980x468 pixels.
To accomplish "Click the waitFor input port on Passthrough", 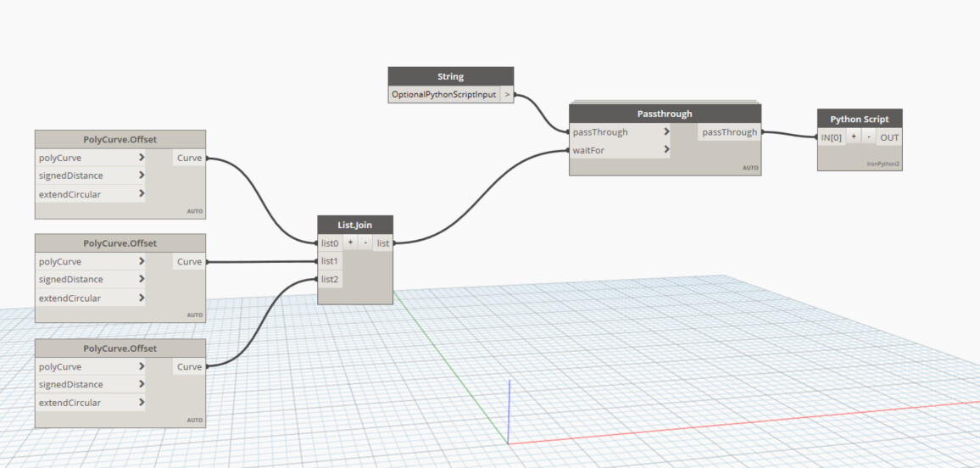I will coord(588,150).
